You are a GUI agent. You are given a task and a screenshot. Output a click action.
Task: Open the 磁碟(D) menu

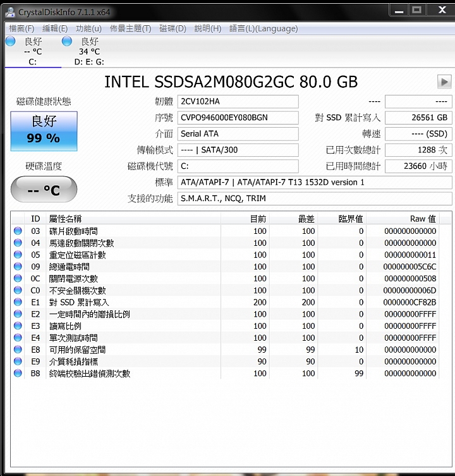[x=173, y=28]
